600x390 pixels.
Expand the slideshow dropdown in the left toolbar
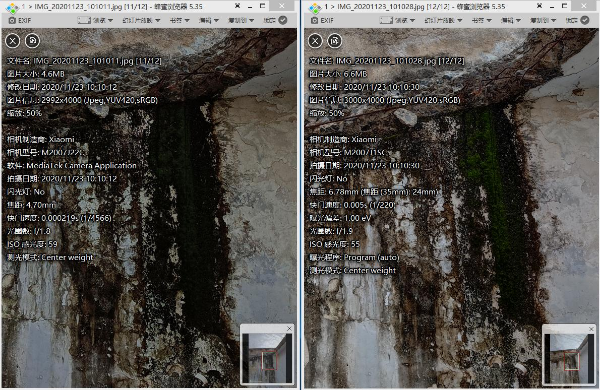tap(141, 20)
